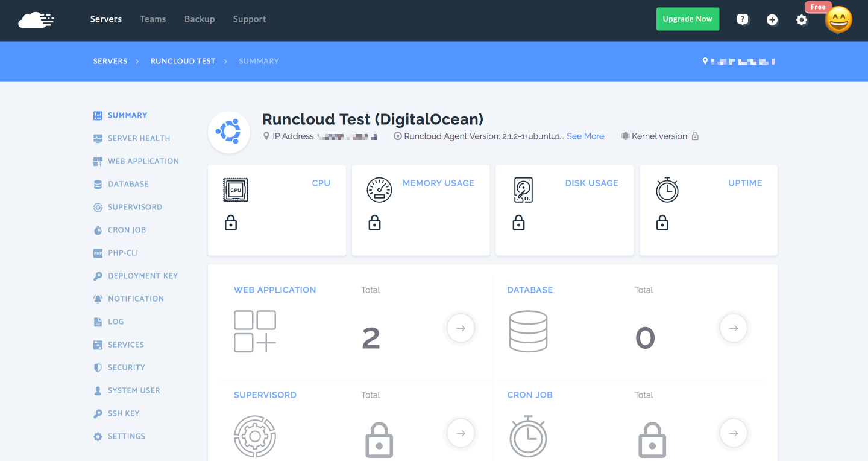Open Backup in the top navigation
Screen dimensions: 868x461
200,19
